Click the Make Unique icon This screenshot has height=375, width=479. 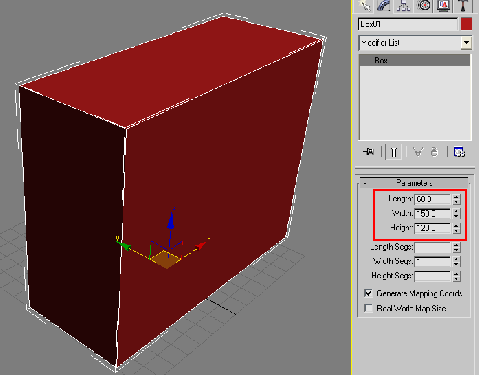point(418,152)
